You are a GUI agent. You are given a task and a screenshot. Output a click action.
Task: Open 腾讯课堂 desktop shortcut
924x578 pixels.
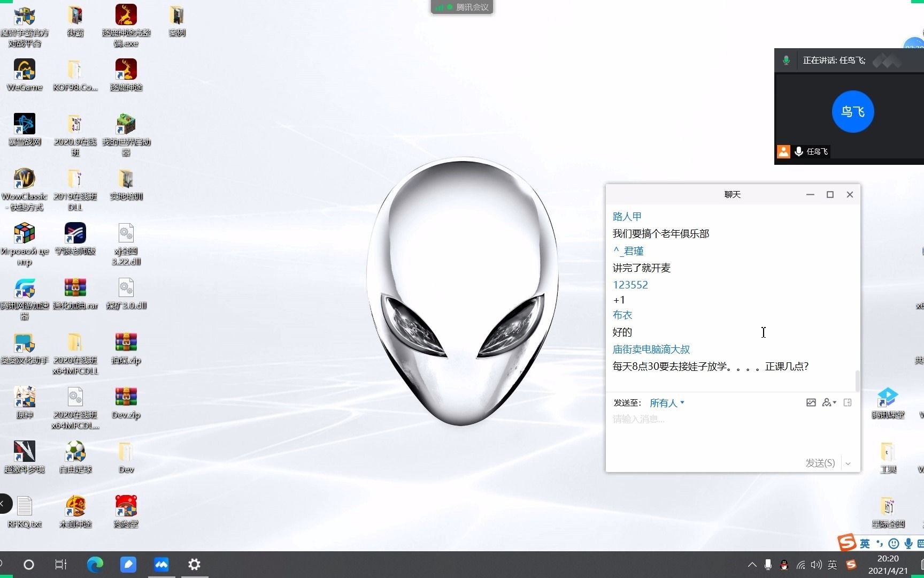tap(888, 403)
